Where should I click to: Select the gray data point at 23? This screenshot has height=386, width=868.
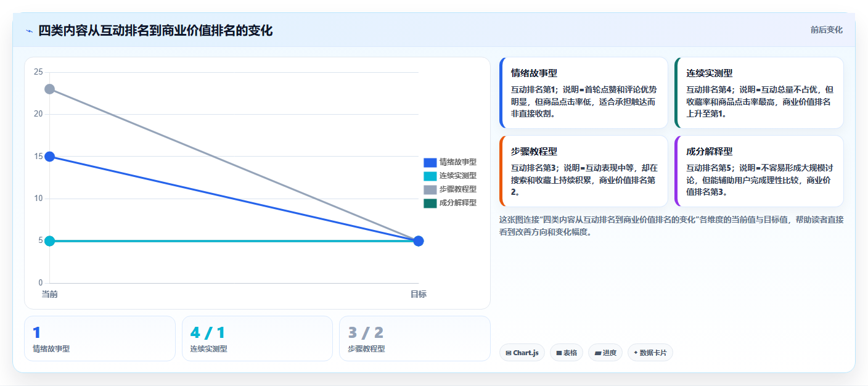pyautogui.click(x=50, y=89)
